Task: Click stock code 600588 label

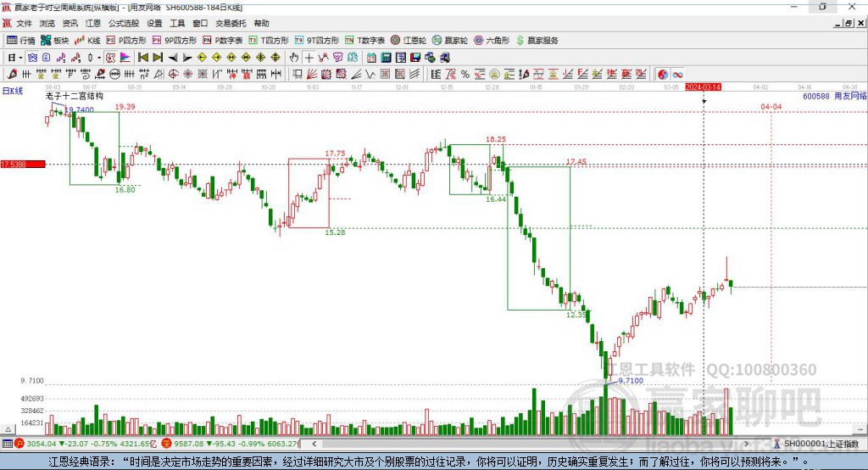Action: (816, 96)
